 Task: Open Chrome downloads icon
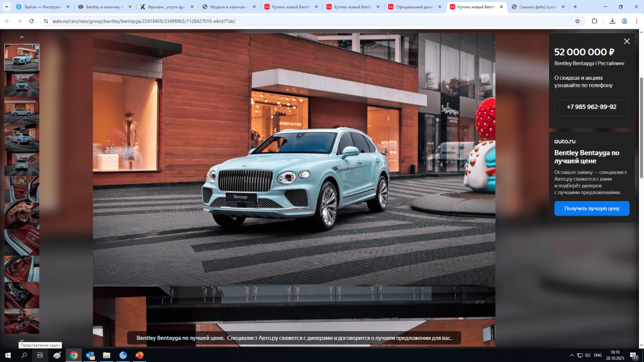[612, 21]
